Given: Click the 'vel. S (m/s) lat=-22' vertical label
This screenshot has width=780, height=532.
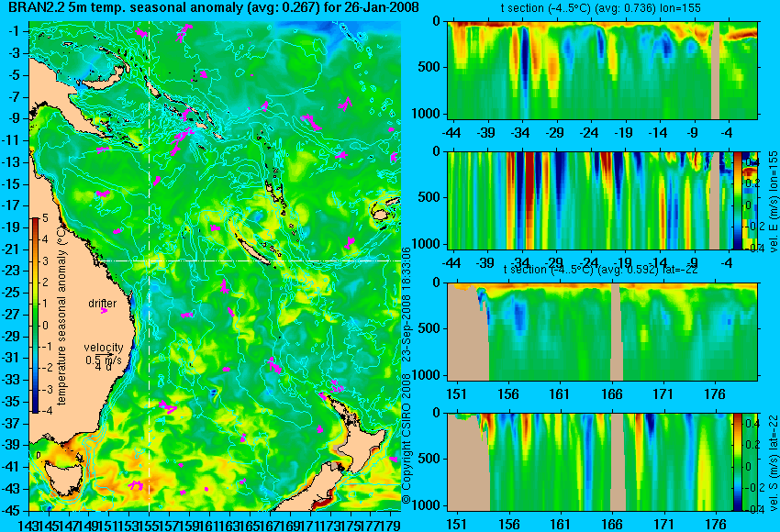Looking at the screenshot, I should pyautogui.click(x=774, y=463).
